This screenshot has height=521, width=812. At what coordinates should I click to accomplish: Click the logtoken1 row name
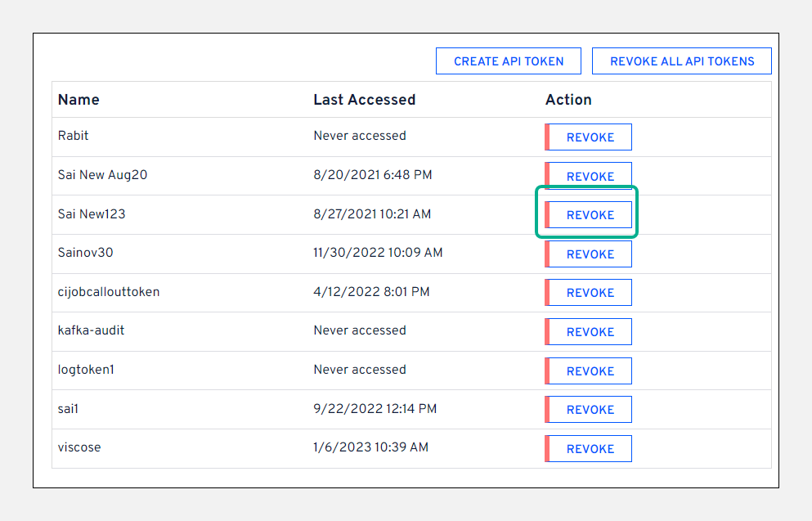[86, 370]
